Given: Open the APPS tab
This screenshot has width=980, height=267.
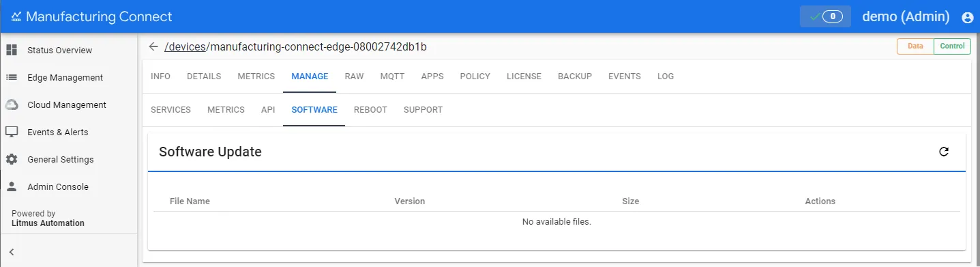Looking at the screenshot, I should click(x=432, y=76).
